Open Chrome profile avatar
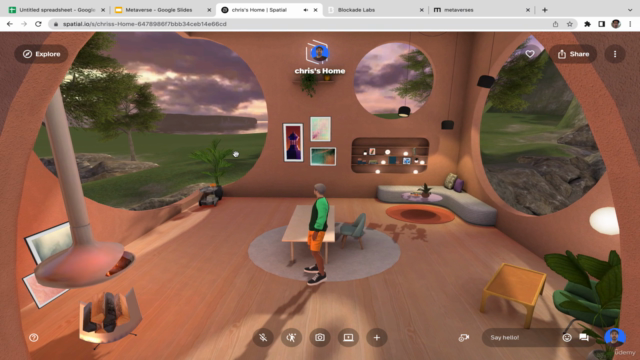 pyautogui.click(x=616, y=24)
